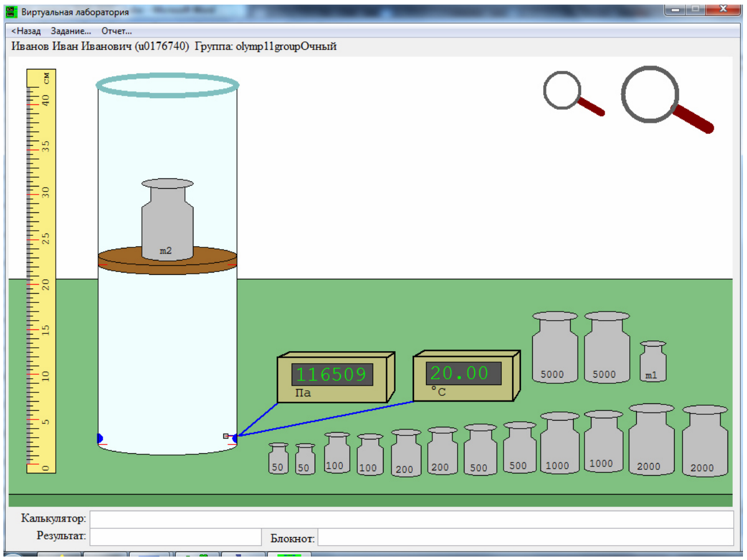Pick the 200 weight next to the 500 weight
The height and width of the screenshot is (560, 747).
click(442, 451)
